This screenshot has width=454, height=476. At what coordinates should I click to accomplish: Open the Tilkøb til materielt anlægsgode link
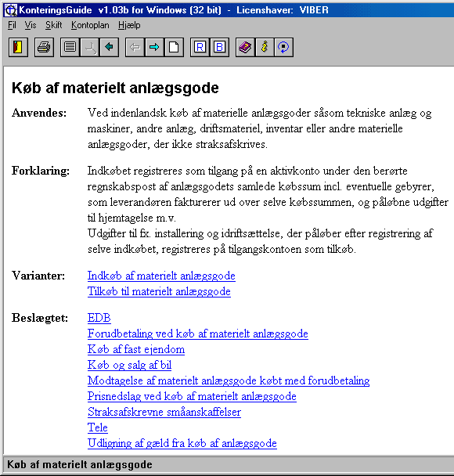(159, 291)
